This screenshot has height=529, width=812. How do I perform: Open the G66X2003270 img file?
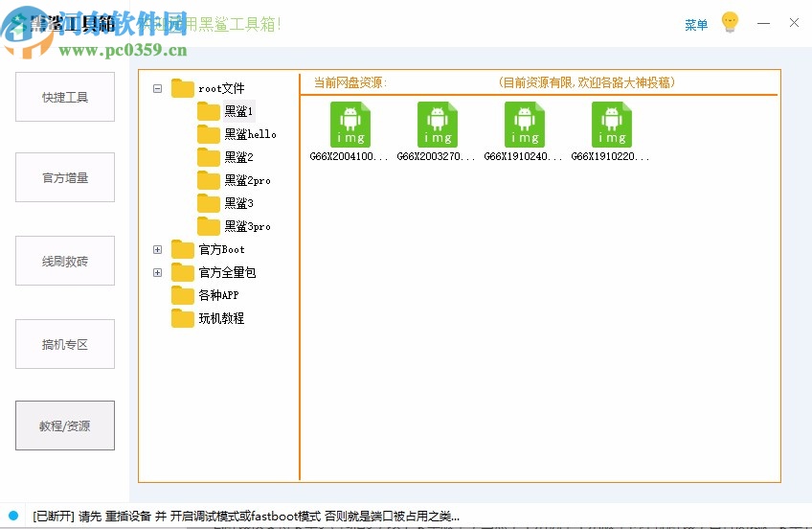[438, 125]
